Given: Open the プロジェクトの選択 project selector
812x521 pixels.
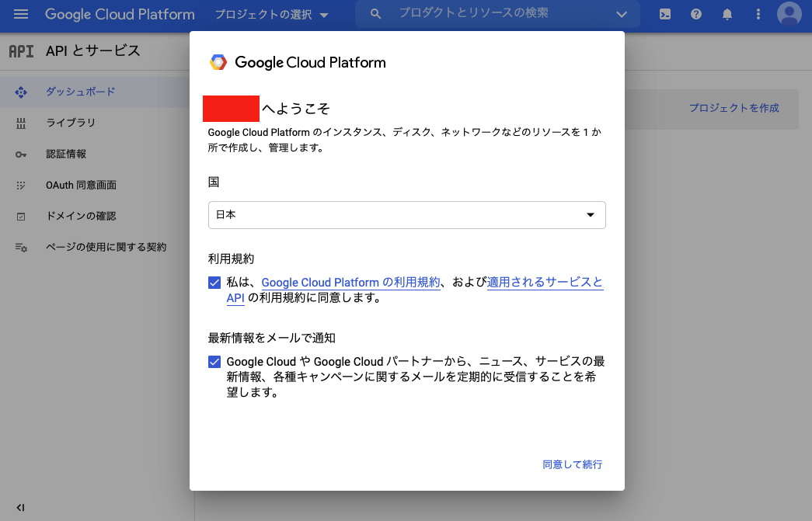Looking at the screenshot, I should pyautogui.click(x=271, y=15).
